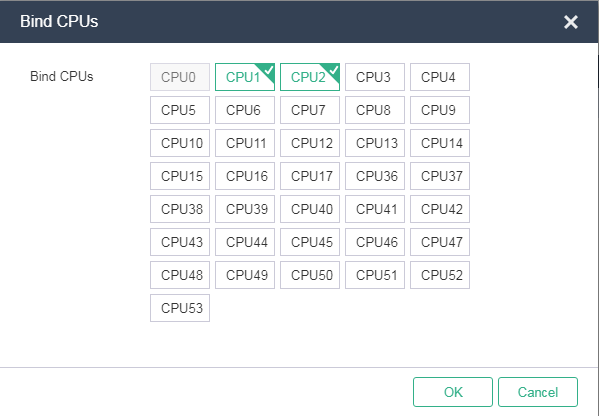This screenshot has width=599, height=416.
Task: Close the Bind CPUs dialog with X
Action: (x=571, y=22)
